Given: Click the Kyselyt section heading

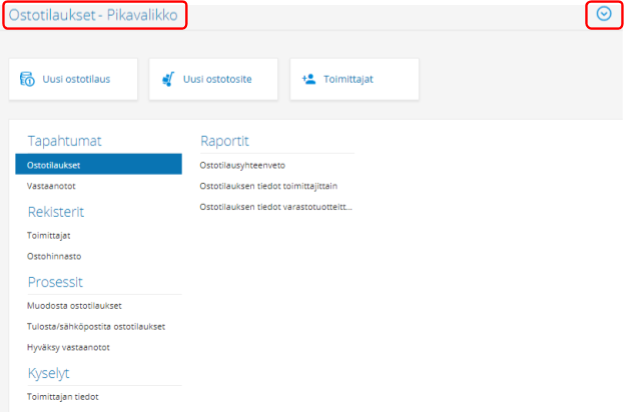Looking at the screenshot, I should pos(49,373).
